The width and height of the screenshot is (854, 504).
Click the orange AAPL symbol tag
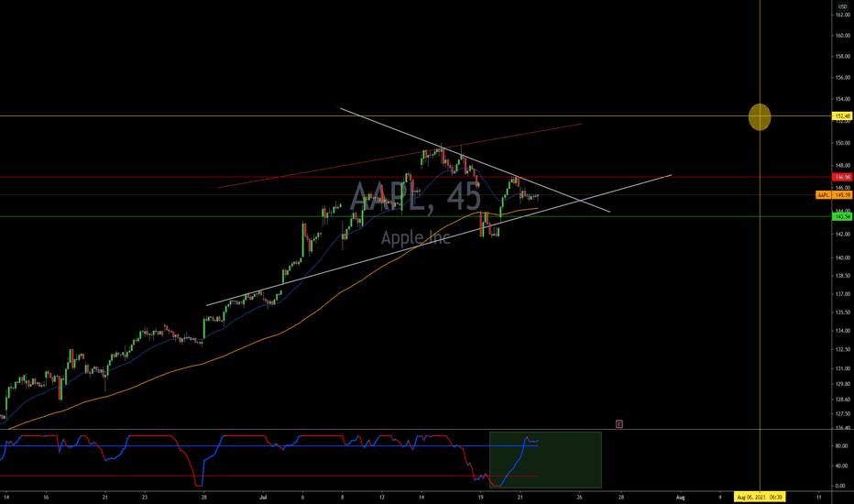click(x=824, y=195)
